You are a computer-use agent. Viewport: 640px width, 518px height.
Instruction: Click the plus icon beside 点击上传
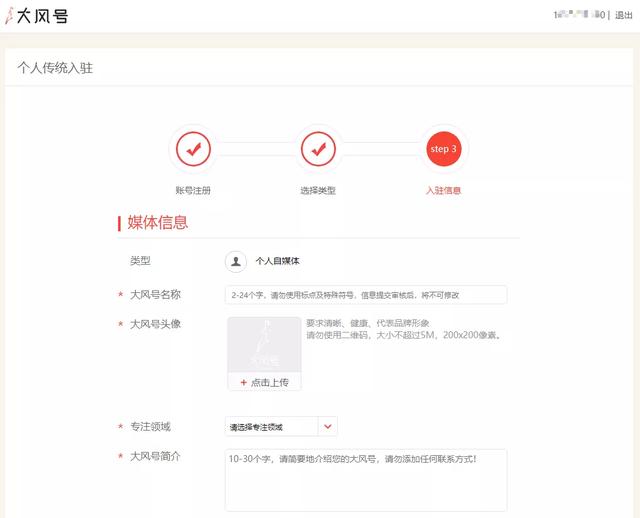243,382
